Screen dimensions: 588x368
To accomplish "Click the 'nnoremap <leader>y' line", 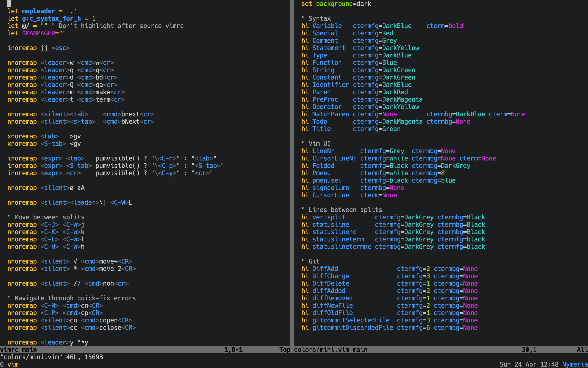I will click(48, 342).
